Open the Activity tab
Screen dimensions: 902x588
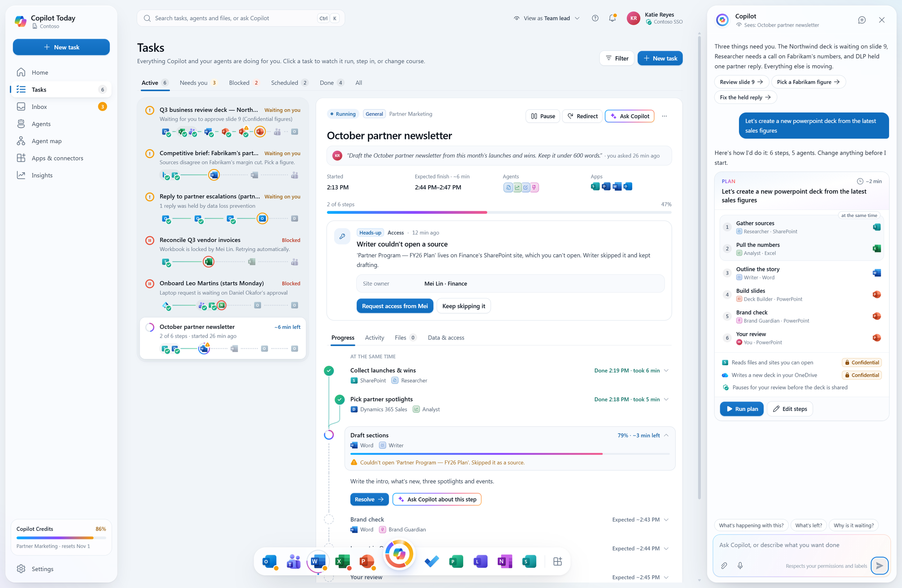375,337
